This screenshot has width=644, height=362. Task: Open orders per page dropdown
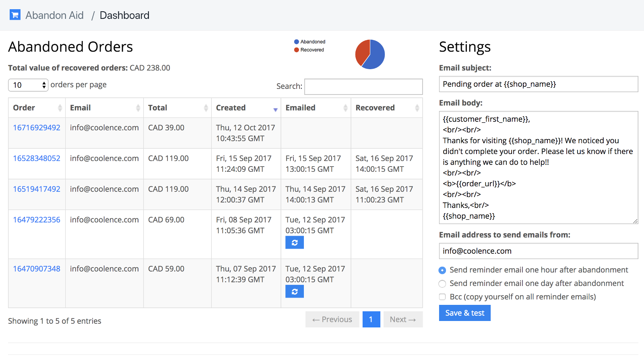pos(28,85)
